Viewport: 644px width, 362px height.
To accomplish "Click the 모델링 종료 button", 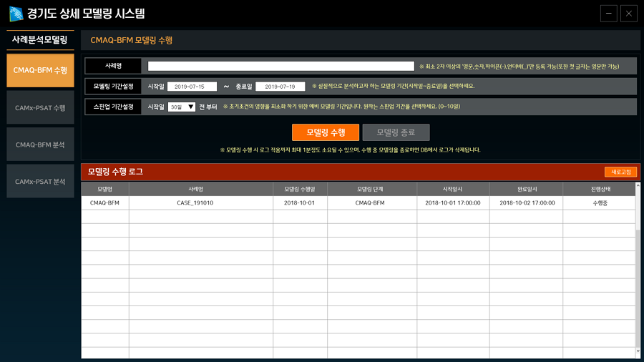I will 396,132.
